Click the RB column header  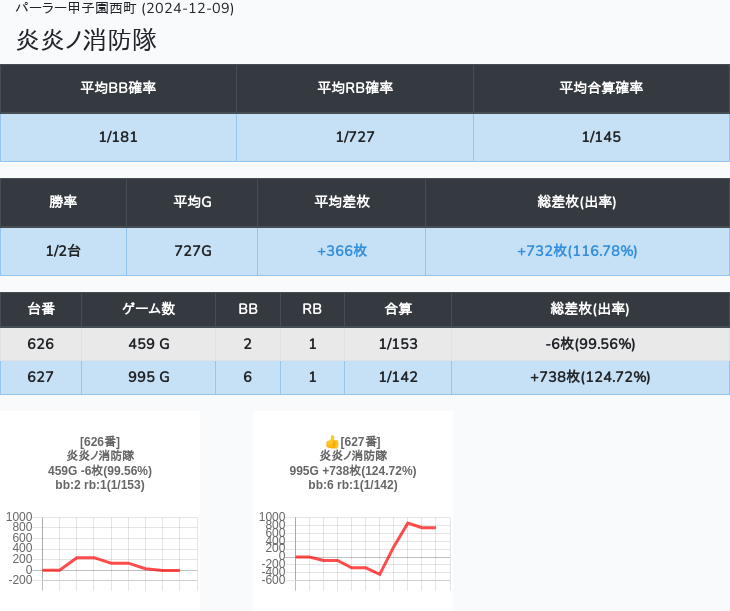pos(312,309)
